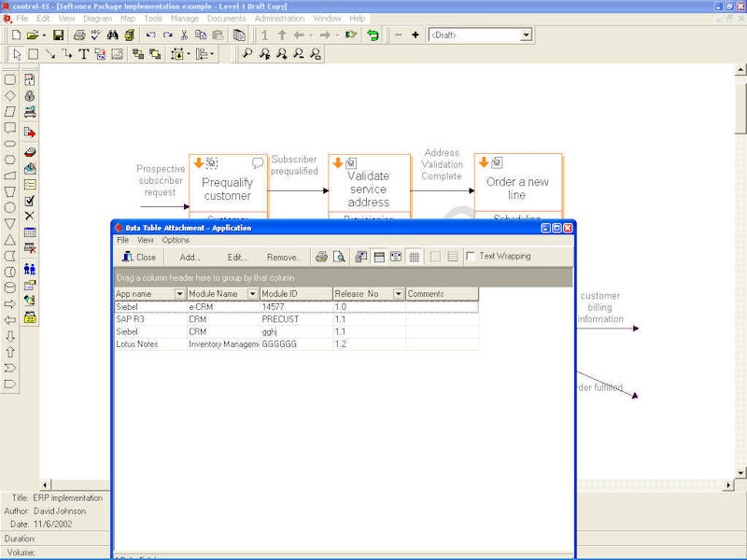Expand the App name column filter dropdown
Image resolution: width=747 pixels, height=560 pixels.
point(179,294)
